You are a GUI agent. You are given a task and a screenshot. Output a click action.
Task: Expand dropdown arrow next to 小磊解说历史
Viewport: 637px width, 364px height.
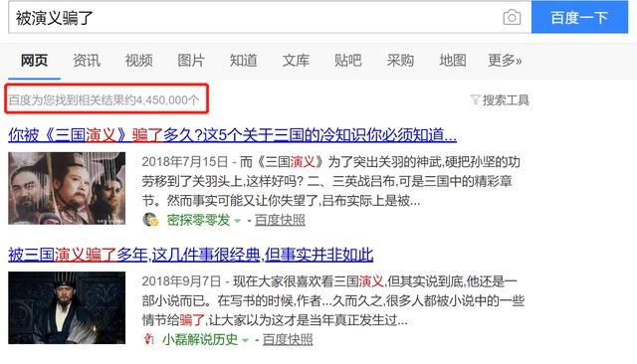point(245,340)
